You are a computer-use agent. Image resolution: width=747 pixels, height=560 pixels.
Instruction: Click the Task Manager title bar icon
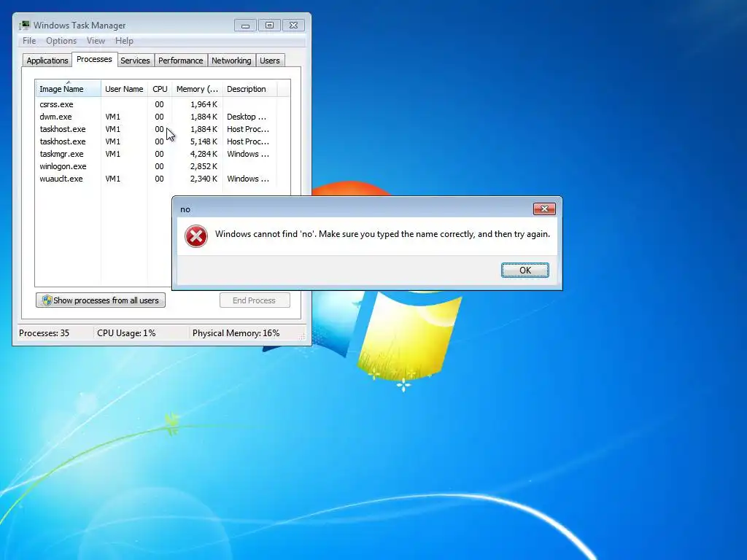coord(24,26)
